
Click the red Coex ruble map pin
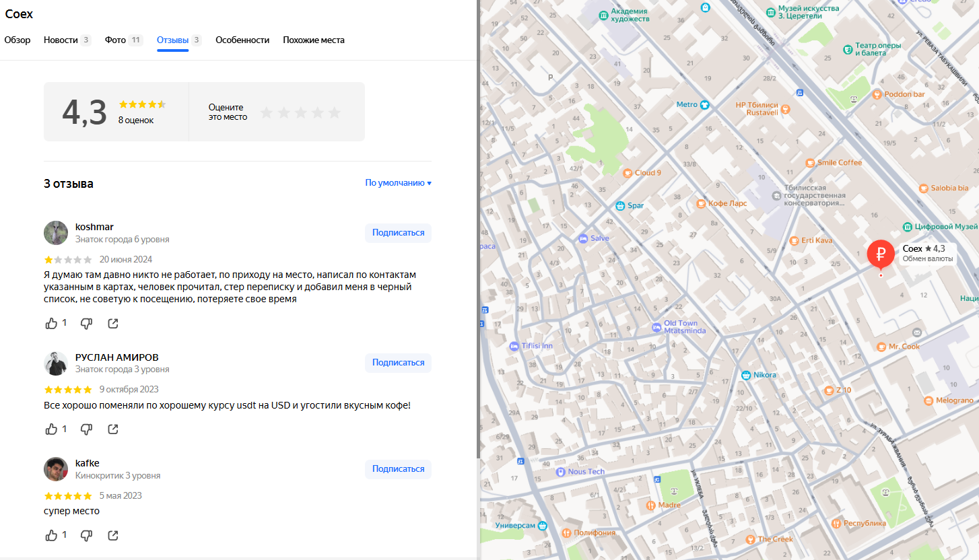pos(880,254)
